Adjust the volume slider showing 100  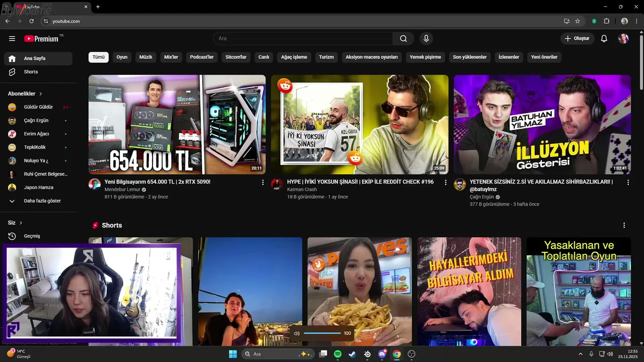click(x=323, y=333)
